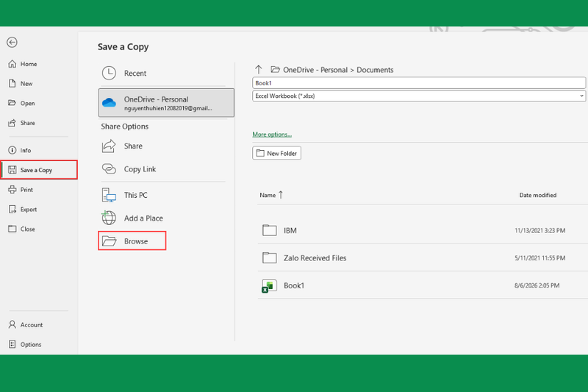Click the OneDrive cloud icon
Image resolution: width=588 pixels, height=392 pixels.
pyautogui.click(x=109, y=102)
